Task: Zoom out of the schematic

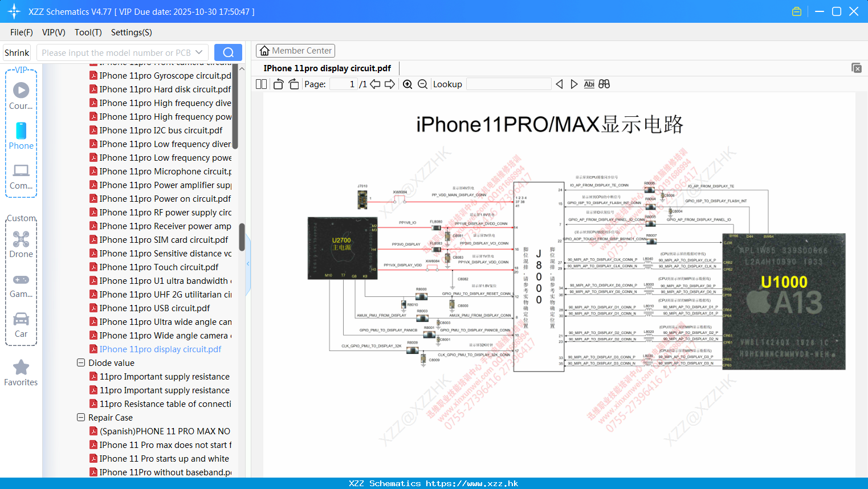Action: click(x=422, y=84)
